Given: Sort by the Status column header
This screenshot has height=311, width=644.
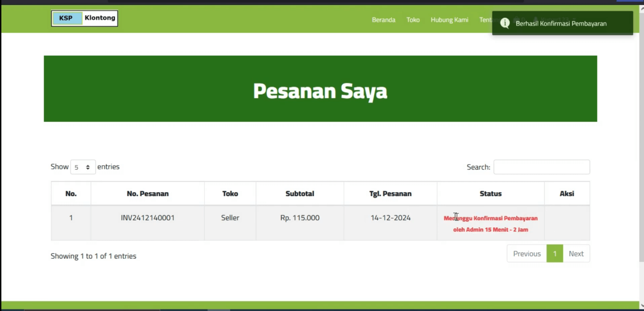Looking at the screenshot, I should 491,194.
